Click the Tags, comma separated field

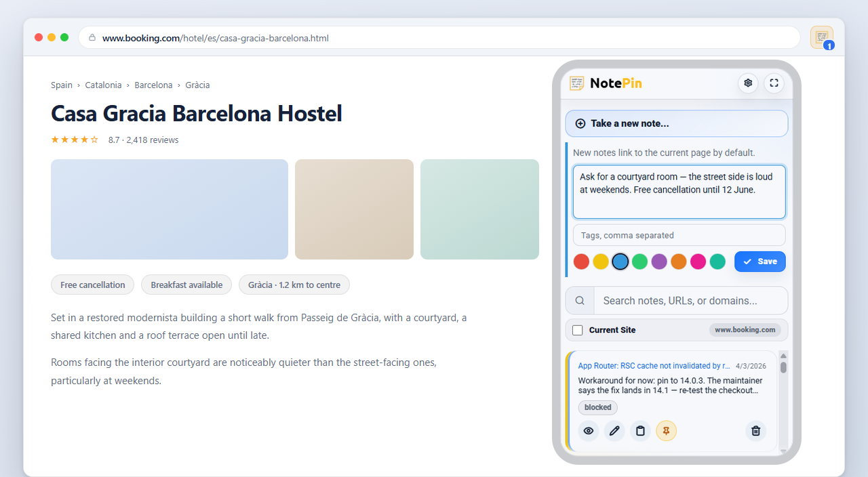pos(679,235)
